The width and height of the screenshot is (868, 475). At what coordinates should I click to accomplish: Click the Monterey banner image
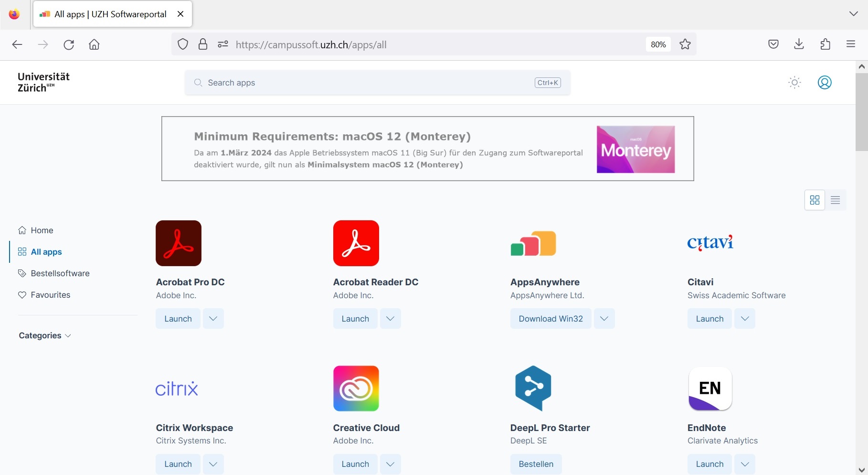pos(636,149)
